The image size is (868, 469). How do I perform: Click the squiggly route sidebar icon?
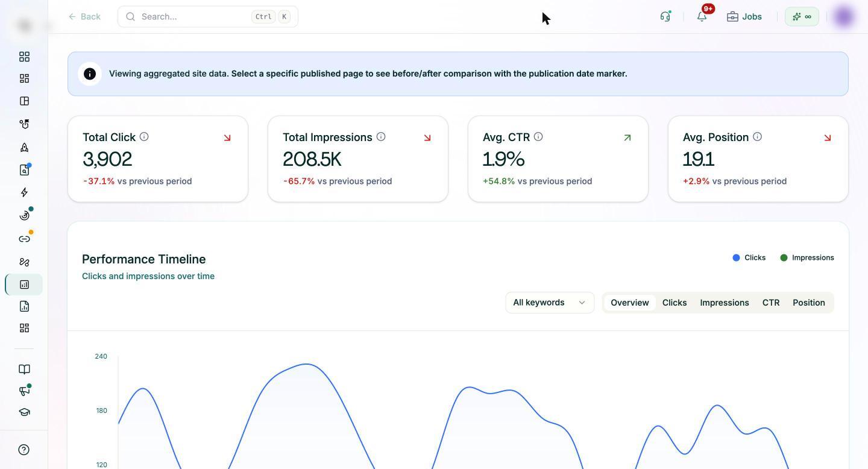click(x=24, y=262)
